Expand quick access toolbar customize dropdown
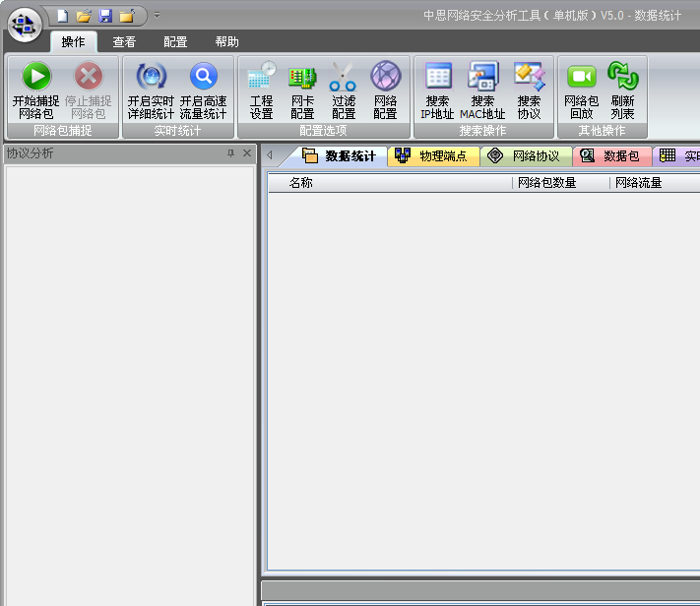The width and height of the screenshot is (700, 606). coord(157,16)
